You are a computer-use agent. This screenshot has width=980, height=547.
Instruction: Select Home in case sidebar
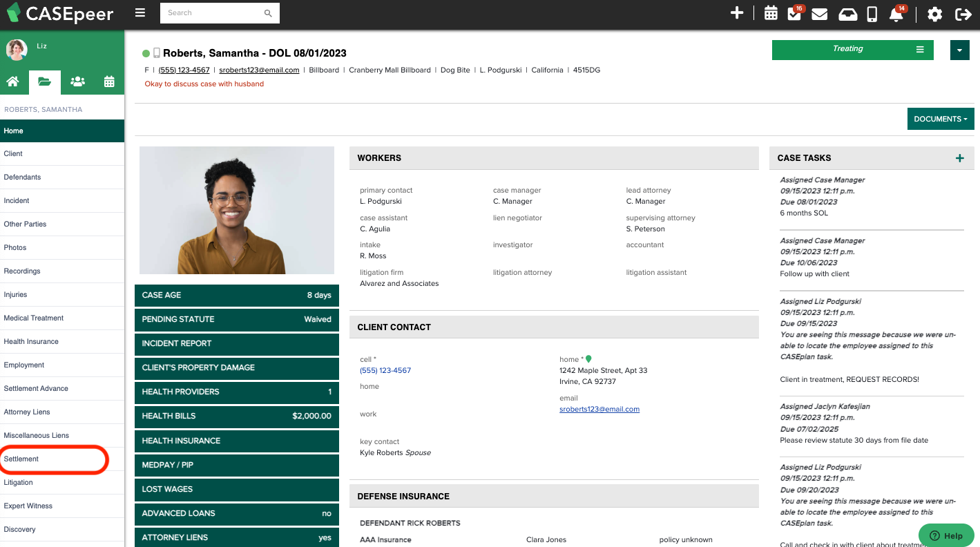[62, 131]
